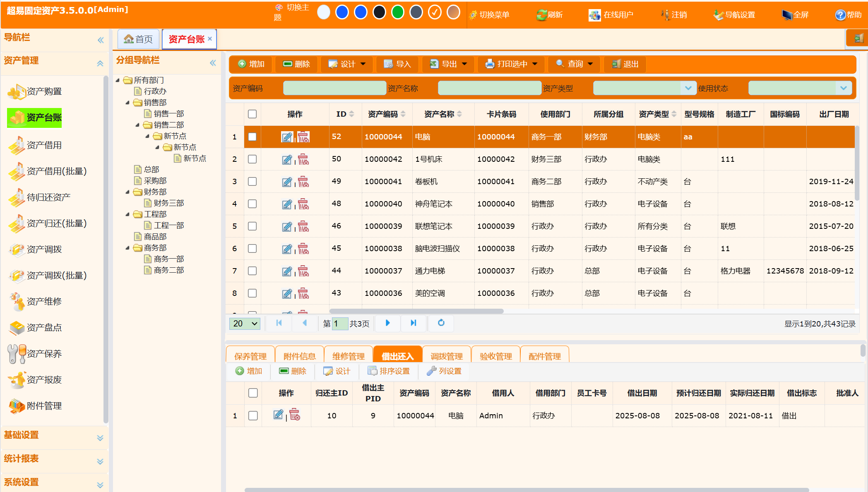Open 资产维修 sidebar item

click(x=35, y=302)
